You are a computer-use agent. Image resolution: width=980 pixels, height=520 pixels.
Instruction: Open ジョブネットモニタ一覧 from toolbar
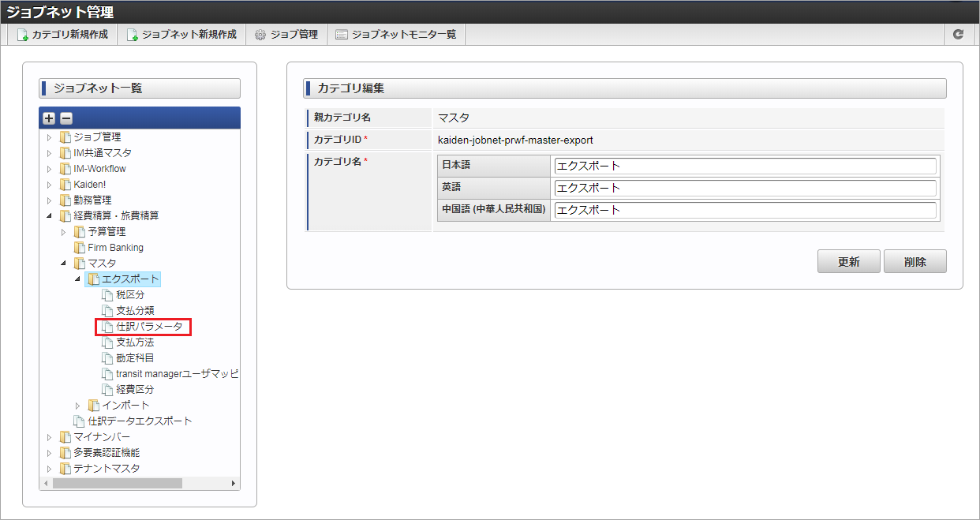[x=395, y=35]
